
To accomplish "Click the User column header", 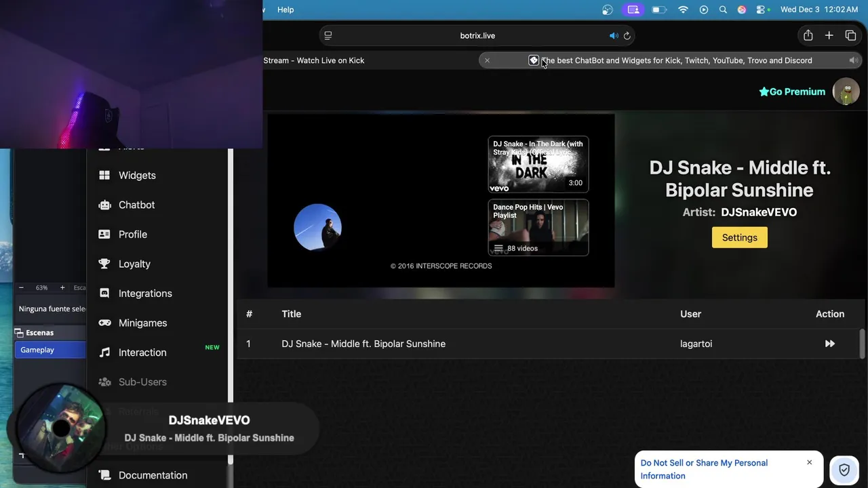I will 690,314.
